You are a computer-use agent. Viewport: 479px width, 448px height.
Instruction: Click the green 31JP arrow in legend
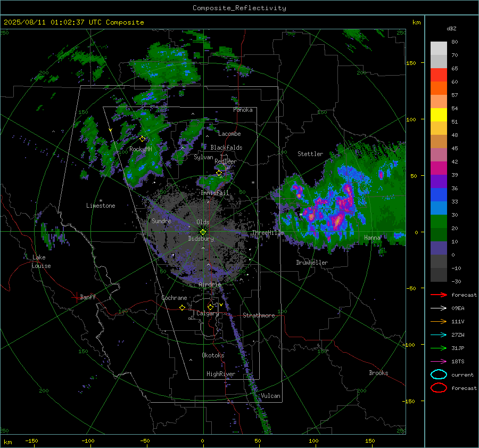click(x=439, y=348)
